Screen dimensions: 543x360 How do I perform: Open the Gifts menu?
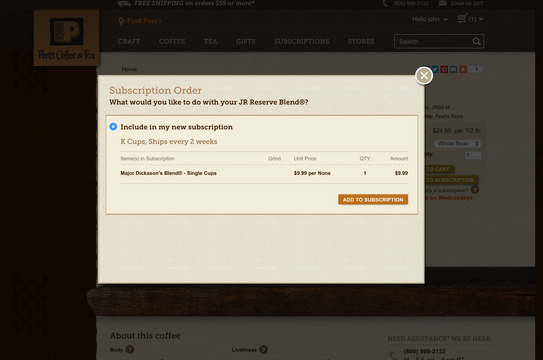click(x=246, y=42)
